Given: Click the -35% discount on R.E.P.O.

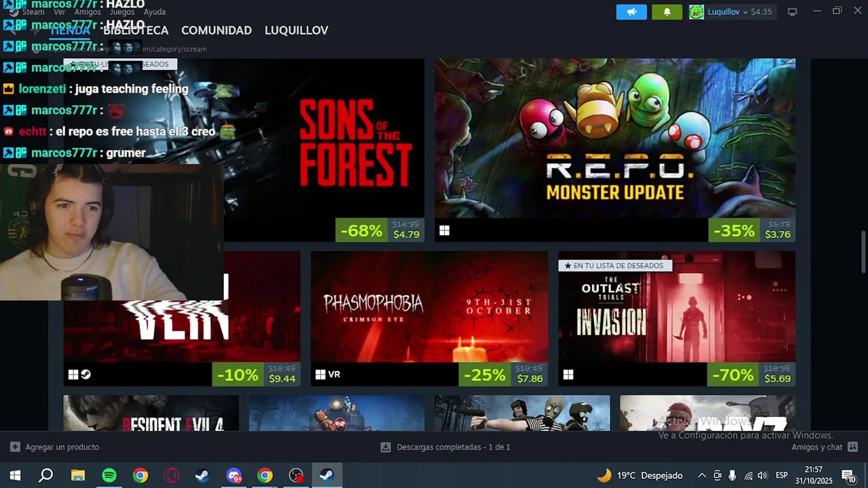Looking at the screenshot, I should (x=734, y=230).
